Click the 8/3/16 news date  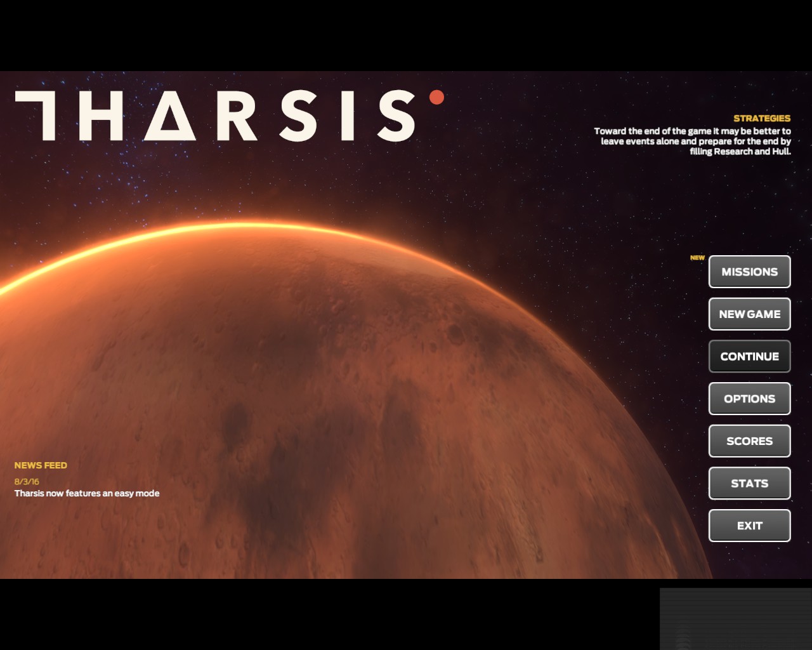point(26,481)
